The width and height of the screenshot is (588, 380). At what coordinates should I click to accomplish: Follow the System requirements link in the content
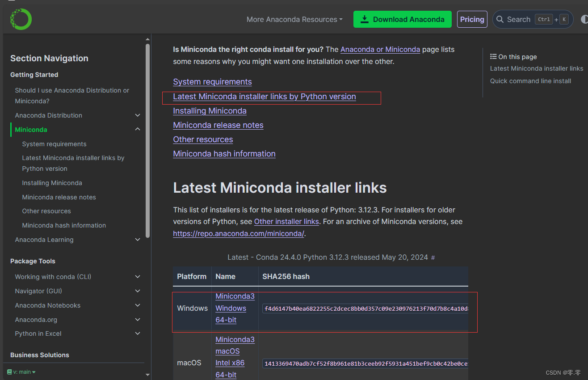[x=212, y=82]
